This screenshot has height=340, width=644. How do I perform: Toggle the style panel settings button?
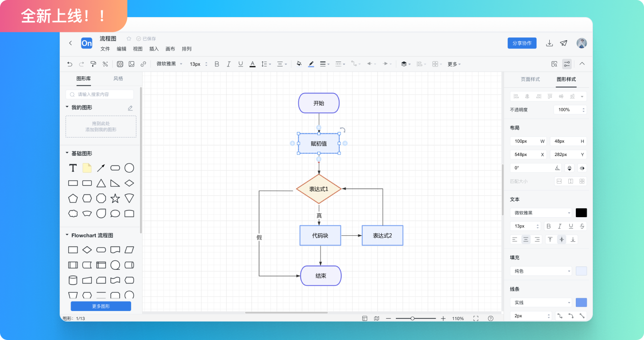click(x=567, y=64)
